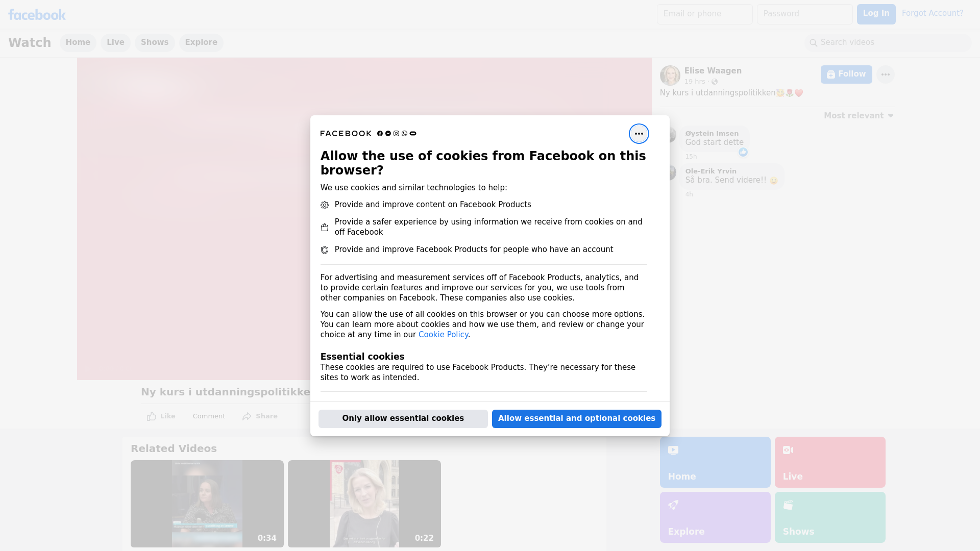Screen dimensions: 980x551
Task: Click the public globe icon beside 19 hrs
Action: click(715, 82)
